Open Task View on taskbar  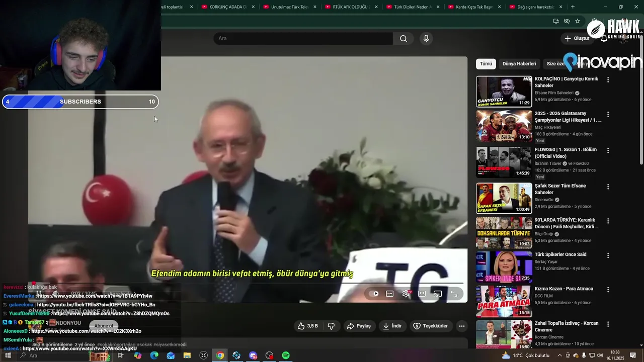click(121, 355)
